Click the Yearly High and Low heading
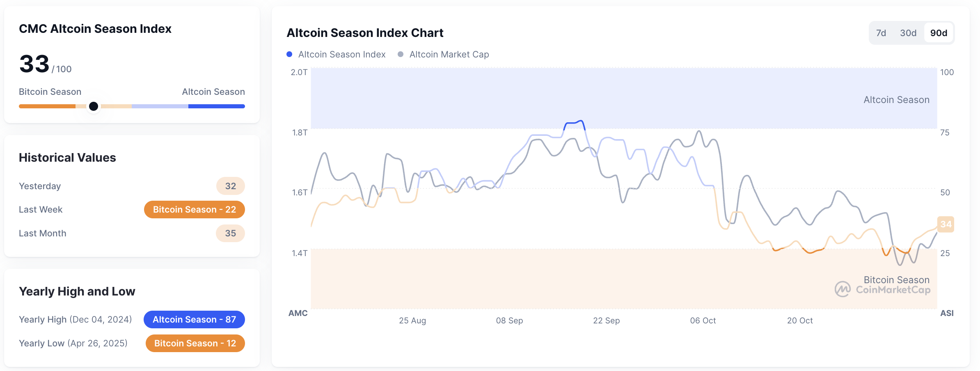The width and height of the screenshot is (980, 371). [77, 291]
